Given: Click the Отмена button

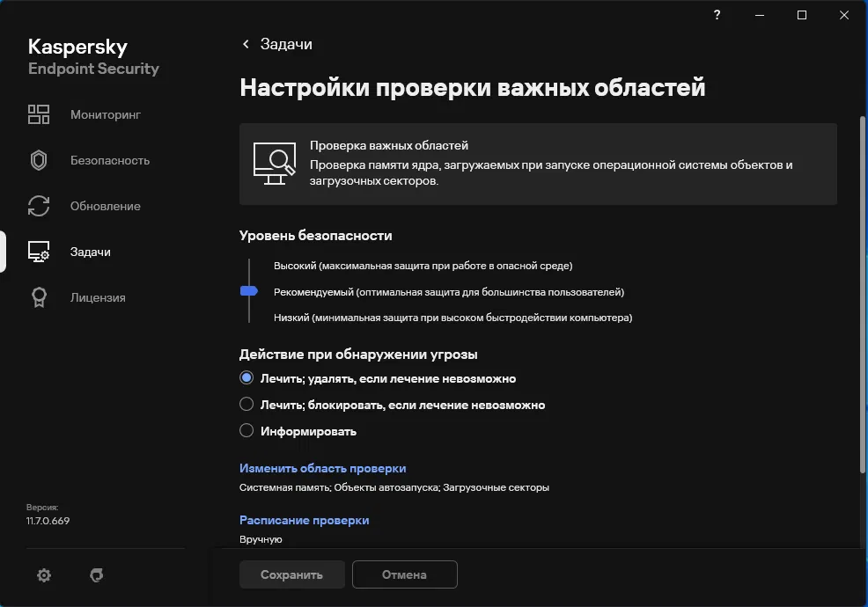Looking at the screenshot, I should click(x=404, y=574).
